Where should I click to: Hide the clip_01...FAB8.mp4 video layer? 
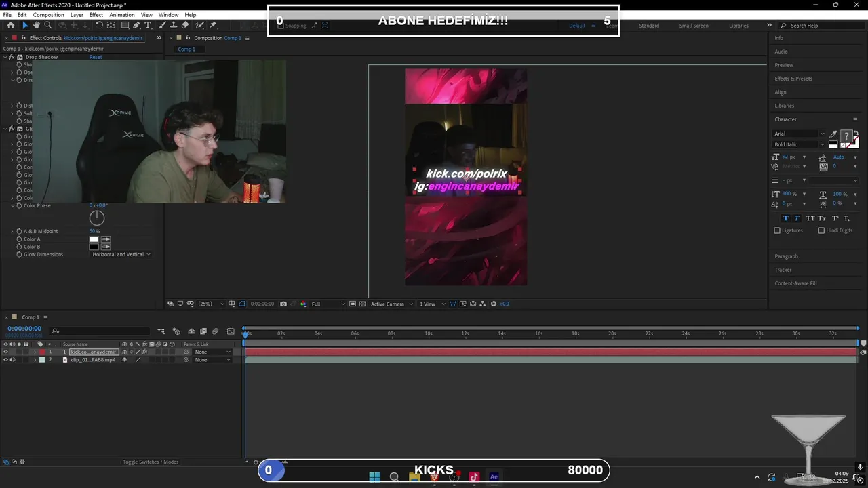(x=5, y=360)
